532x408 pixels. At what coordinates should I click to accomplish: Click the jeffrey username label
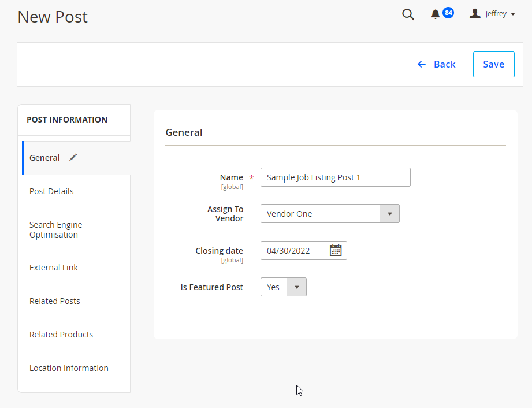tap(496, 14)
